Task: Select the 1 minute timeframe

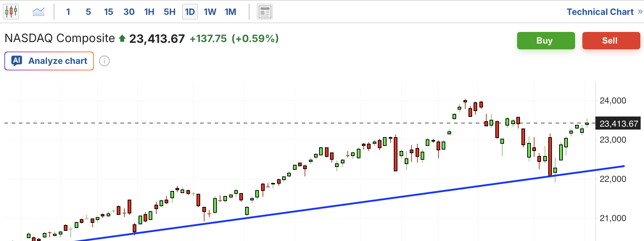Action: 68,12
